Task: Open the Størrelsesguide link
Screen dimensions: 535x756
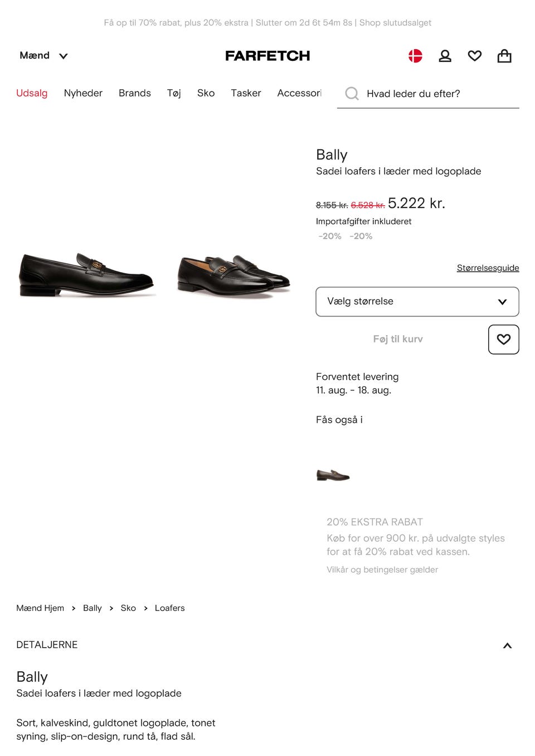Action: (488, 268)
